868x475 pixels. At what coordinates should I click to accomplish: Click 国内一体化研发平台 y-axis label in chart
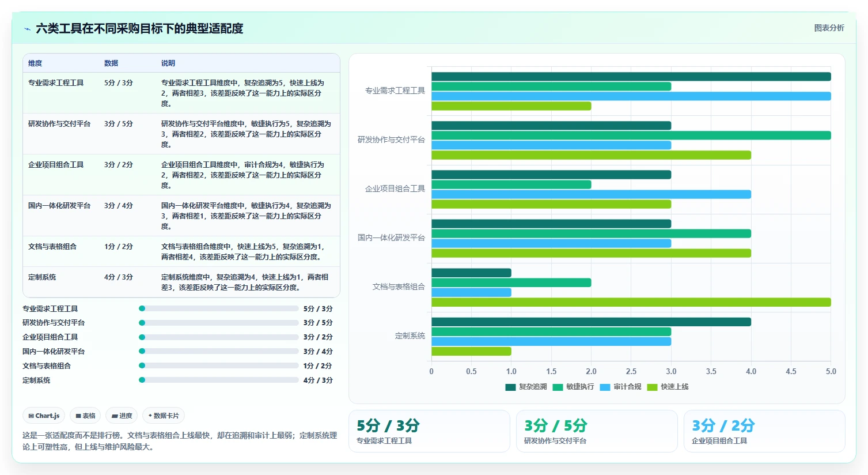pyautogui.click(x=392, y=237)
